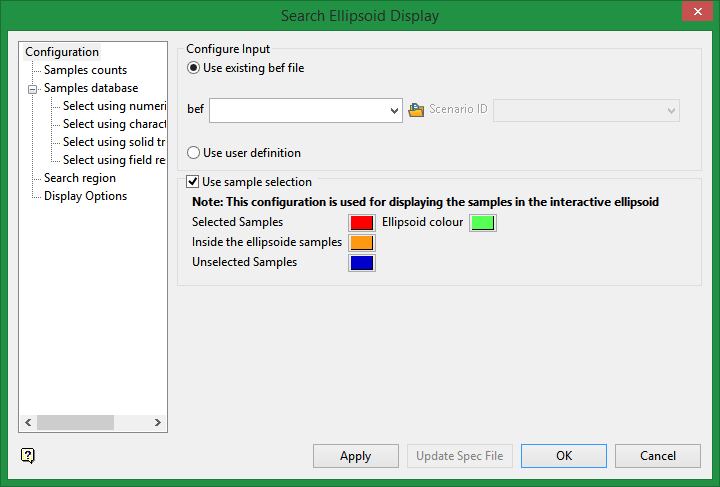Click the Cancel button

657,456
